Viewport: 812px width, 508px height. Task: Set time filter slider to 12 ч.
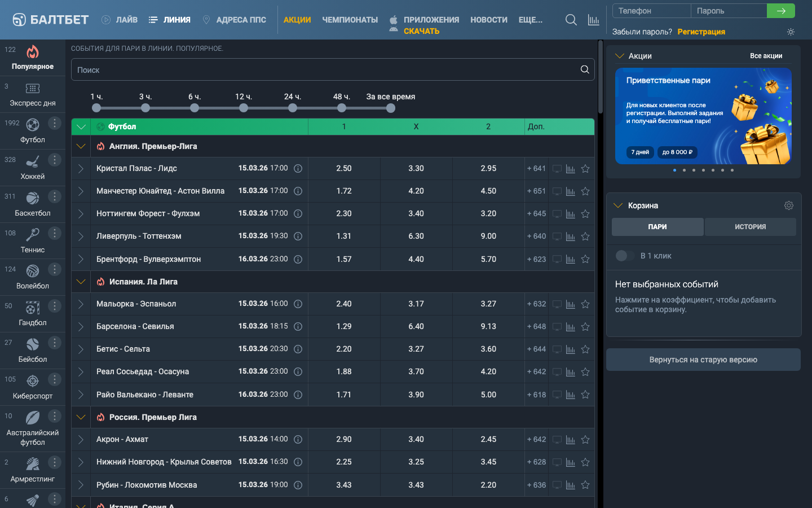pyautogui.click(x=244, y=108)
